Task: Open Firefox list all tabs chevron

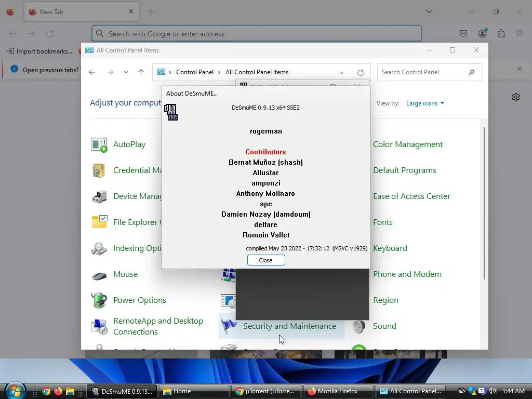Action: click(x=429, y=11)
